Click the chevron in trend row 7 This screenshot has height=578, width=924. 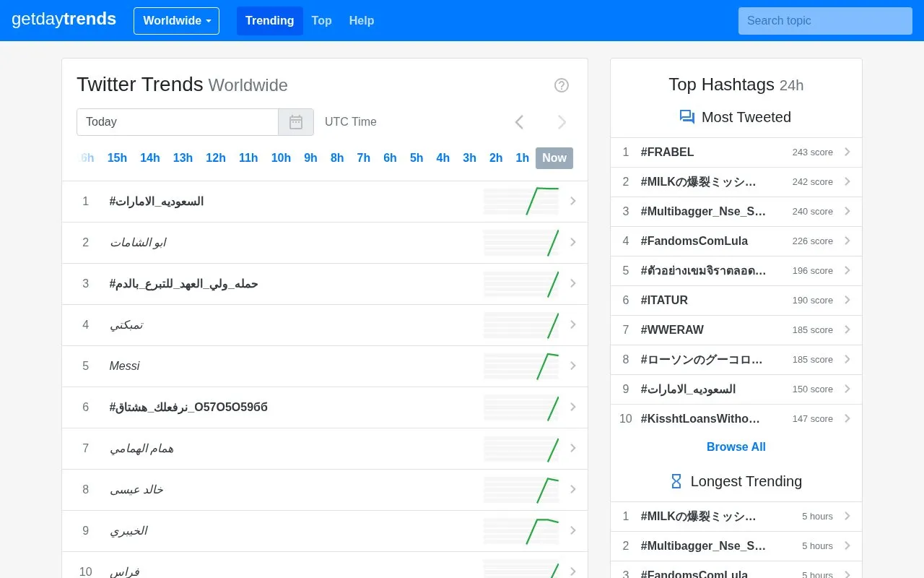click(x=573, y=449)
